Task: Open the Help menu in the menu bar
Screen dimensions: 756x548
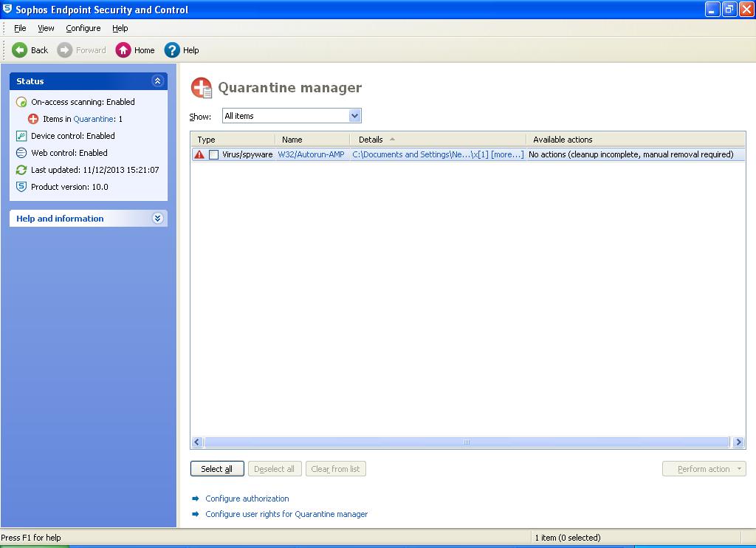Action: (x=120, y=29)
